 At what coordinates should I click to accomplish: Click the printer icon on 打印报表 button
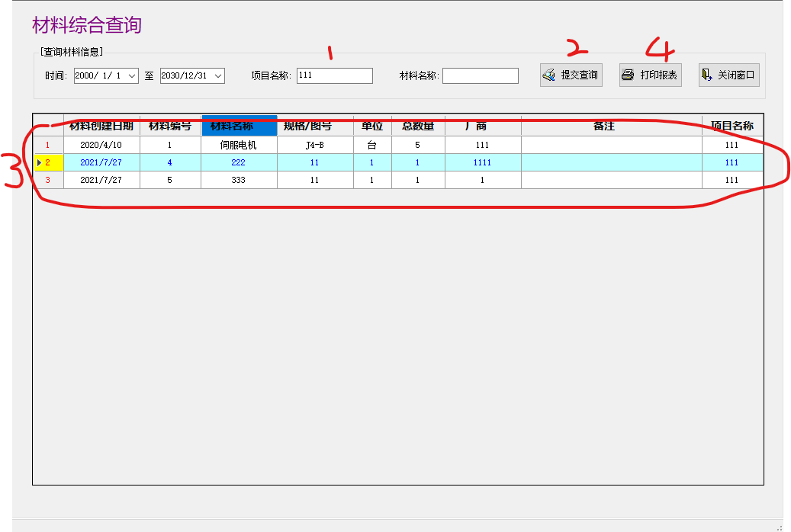pyautogui.click(x=629, y=75)
